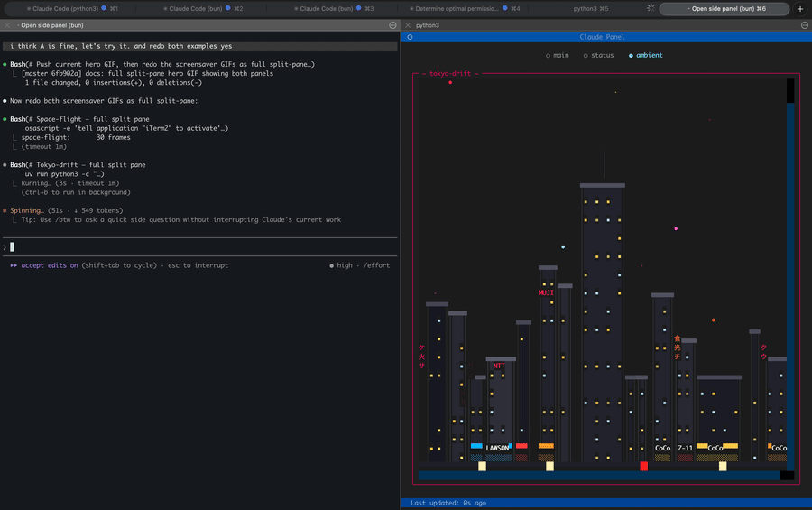
Task: Click the Last updated: 0s ago status
Action: pos(448,503)
